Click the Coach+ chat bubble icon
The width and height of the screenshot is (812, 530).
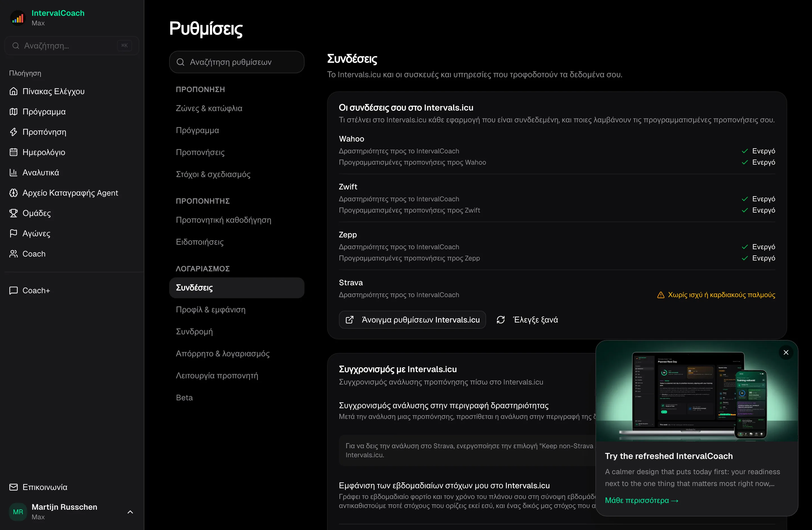(13, 290)
